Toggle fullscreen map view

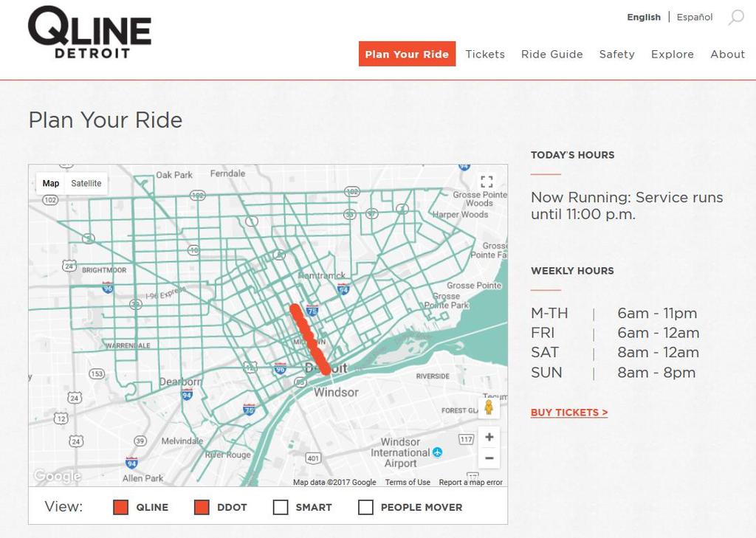tap(487, 182)
